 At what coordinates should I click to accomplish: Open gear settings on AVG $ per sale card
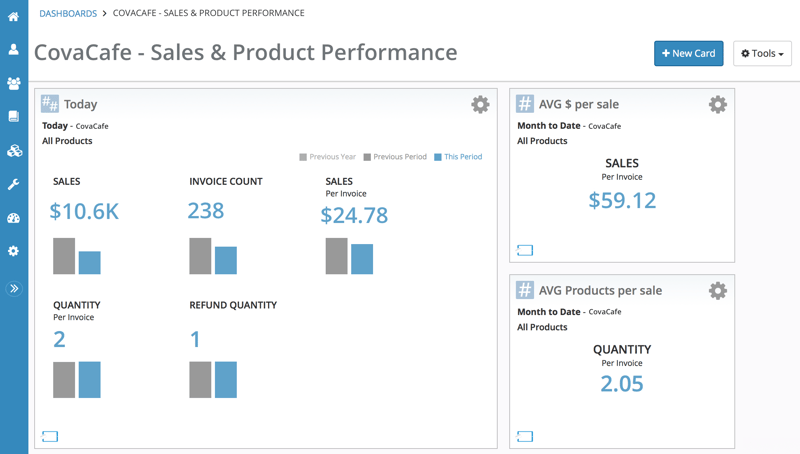click(x=717, y=105)
